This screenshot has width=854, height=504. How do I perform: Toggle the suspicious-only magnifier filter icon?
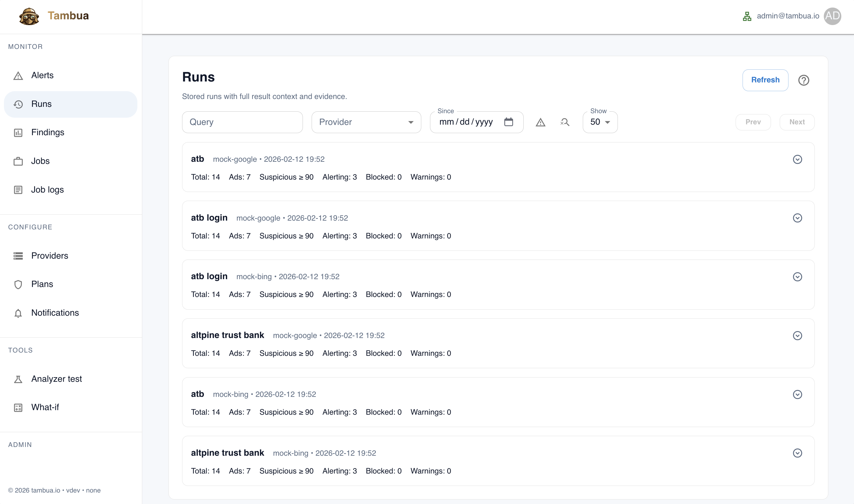pyautogui.click(x=565, y=122)
